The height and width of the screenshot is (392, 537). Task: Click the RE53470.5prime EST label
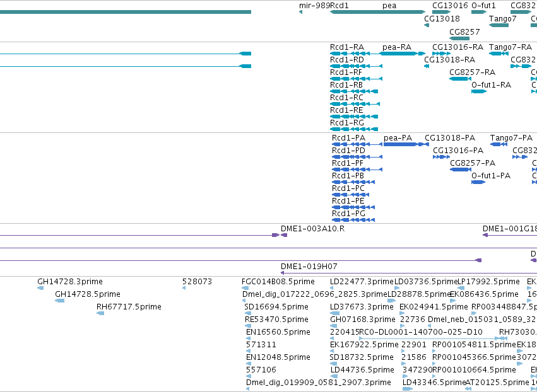click(277, 320)
